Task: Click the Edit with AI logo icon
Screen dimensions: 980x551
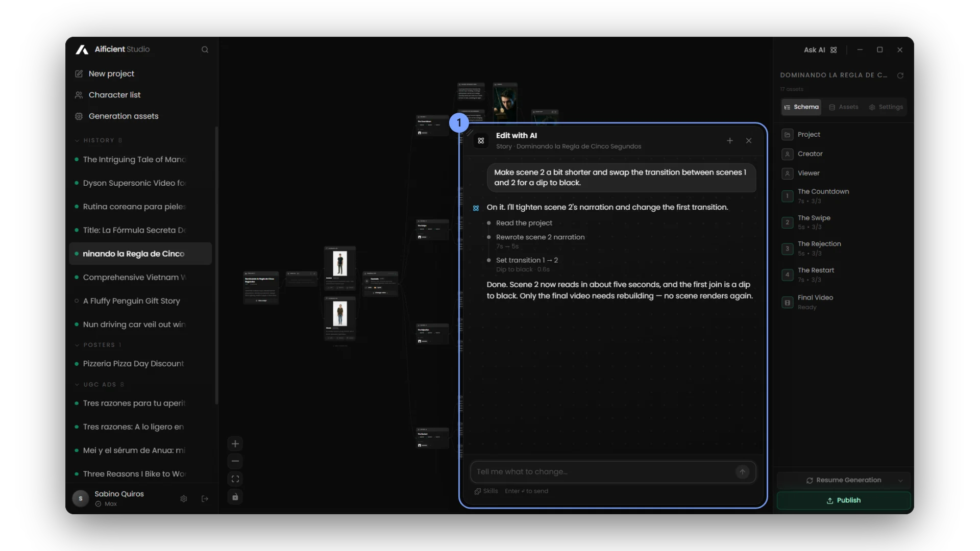Action: pos(481,141)
